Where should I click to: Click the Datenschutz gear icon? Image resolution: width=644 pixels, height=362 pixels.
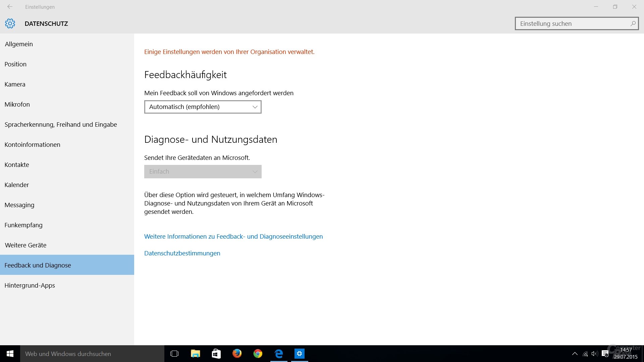point(10,23)
